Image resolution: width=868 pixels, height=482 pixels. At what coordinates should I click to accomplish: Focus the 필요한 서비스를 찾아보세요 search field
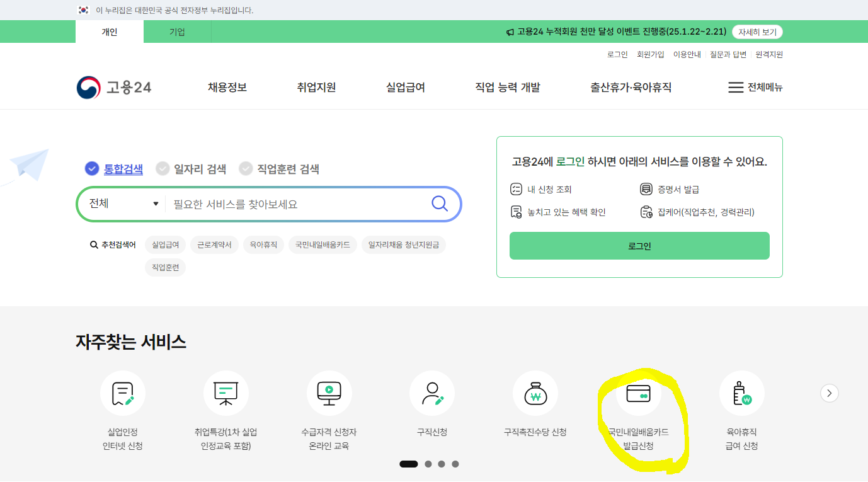tap(296, 204)
